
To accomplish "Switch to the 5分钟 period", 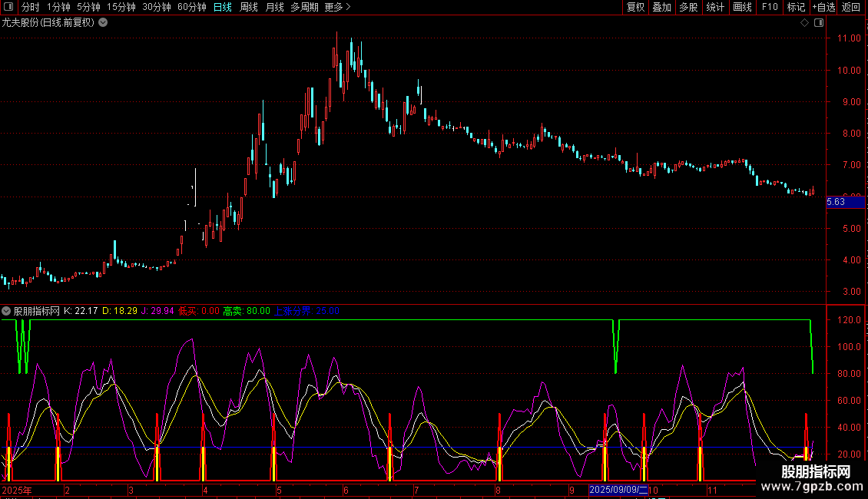I will (x=88, y=8).
